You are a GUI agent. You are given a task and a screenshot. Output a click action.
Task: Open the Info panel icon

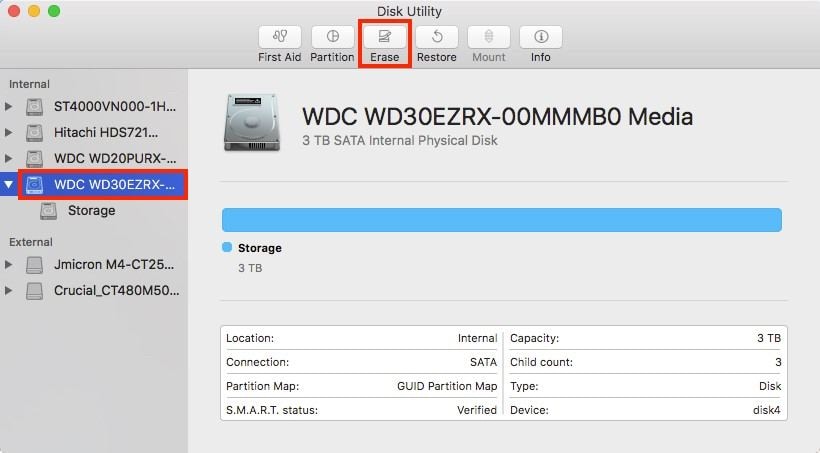(x=540, y=37)
